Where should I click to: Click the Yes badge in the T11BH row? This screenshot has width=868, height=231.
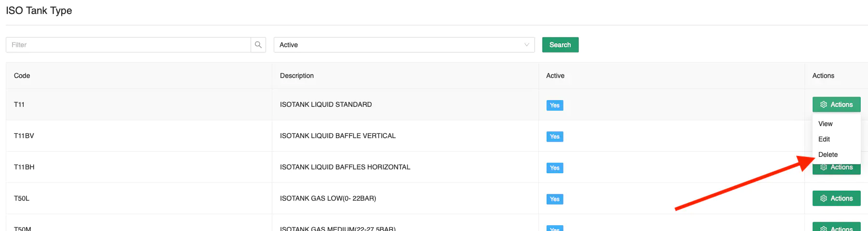pos(554,168)
